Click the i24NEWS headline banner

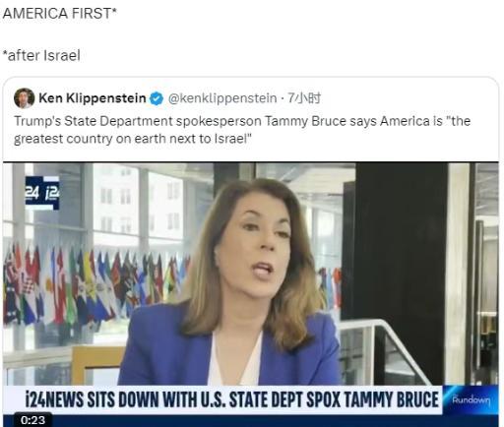pyautogui.click(x=231, y=399)
